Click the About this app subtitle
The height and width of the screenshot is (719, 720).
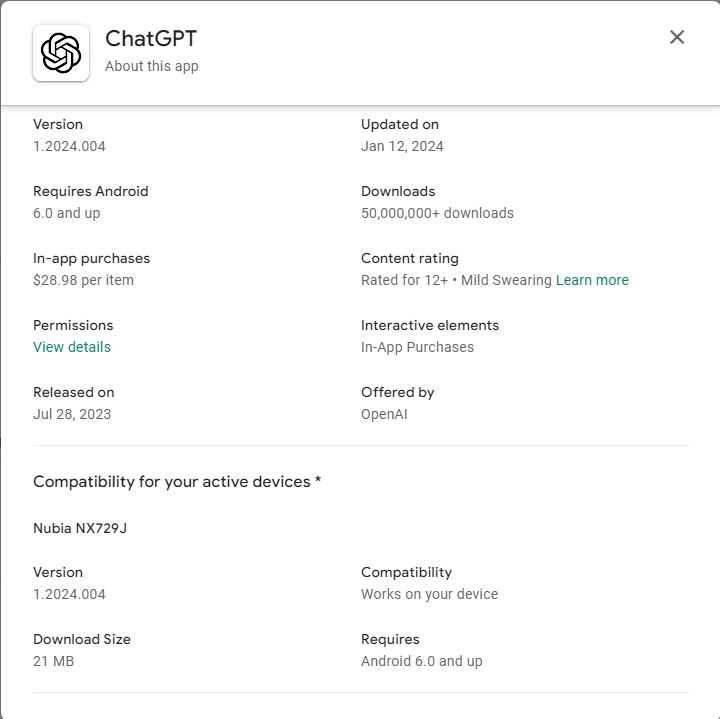[x=152, y=66]
